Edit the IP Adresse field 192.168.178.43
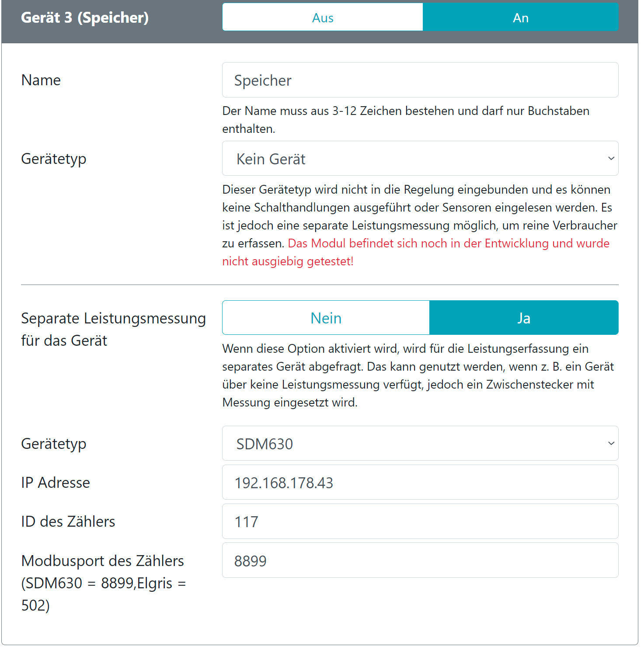The image size is (644, 660). (x=420, y=483)
